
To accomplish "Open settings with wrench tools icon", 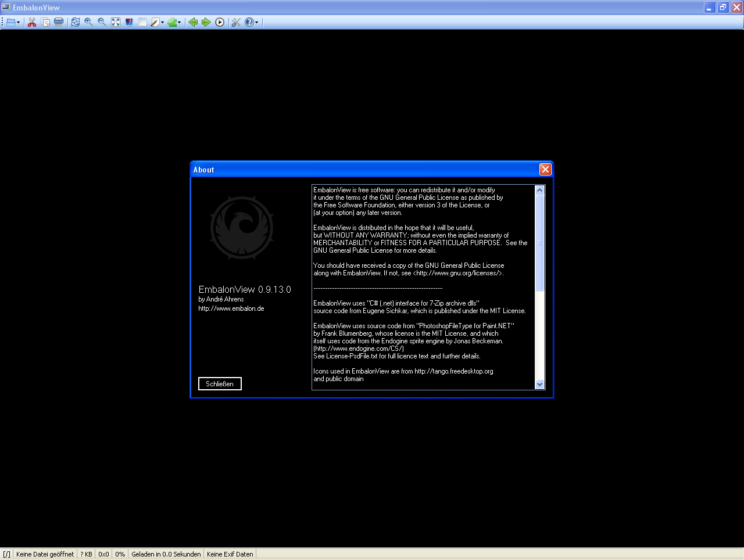I will click(x=236, y=22).
